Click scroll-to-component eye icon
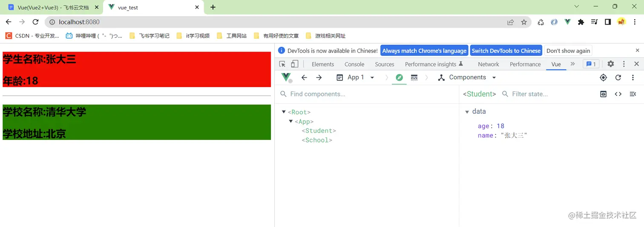 click(x=603, y=94)
